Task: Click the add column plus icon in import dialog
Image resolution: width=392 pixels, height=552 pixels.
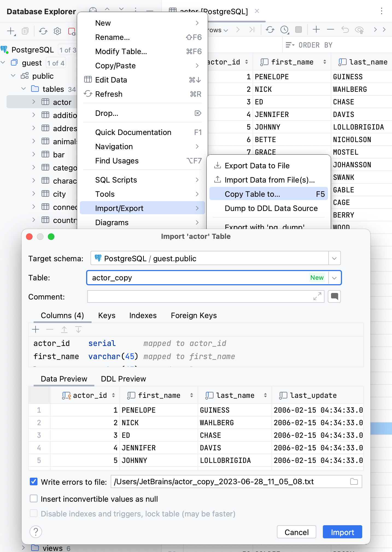Action: [x=36, y=330]
